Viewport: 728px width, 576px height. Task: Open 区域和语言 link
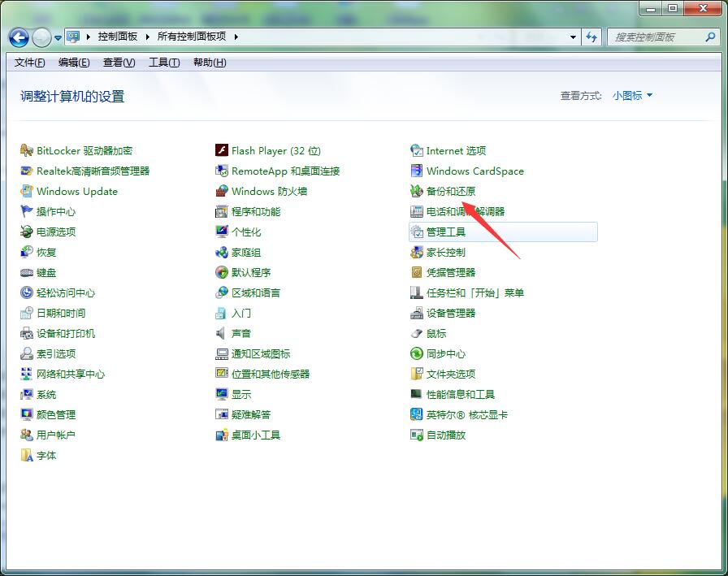pos(256,292)
